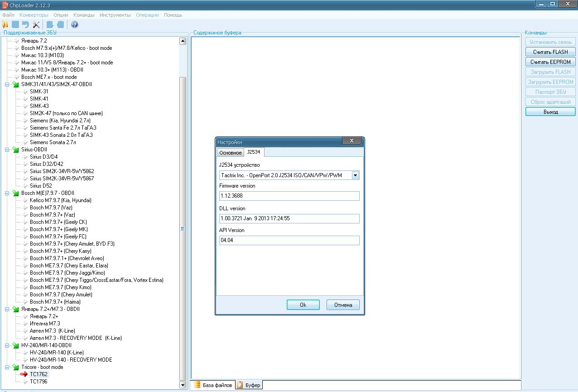Click the undo arrow toolbar icon
This screenshot has height=392, width=578.
point(26,24)
